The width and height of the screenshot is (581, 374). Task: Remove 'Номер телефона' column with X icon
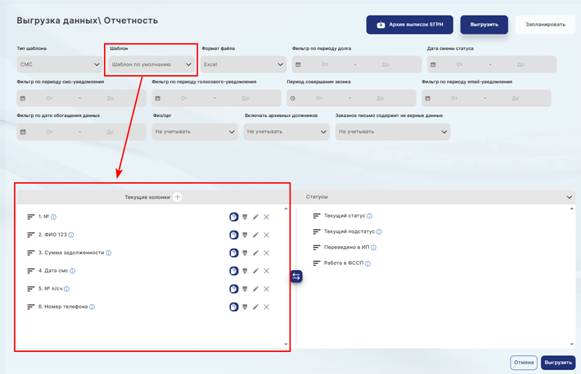click(x=266, y=307)
